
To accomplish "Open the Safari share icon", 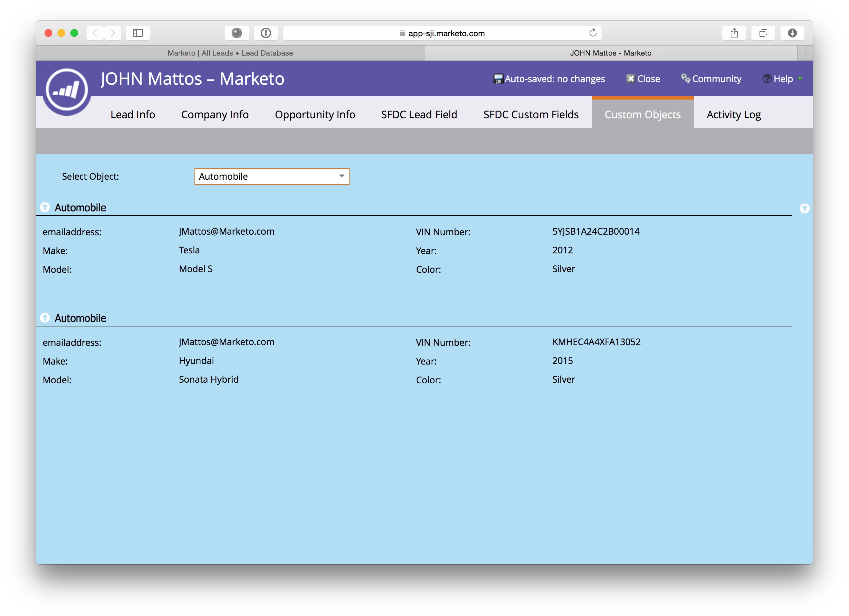I will point(734,33).
